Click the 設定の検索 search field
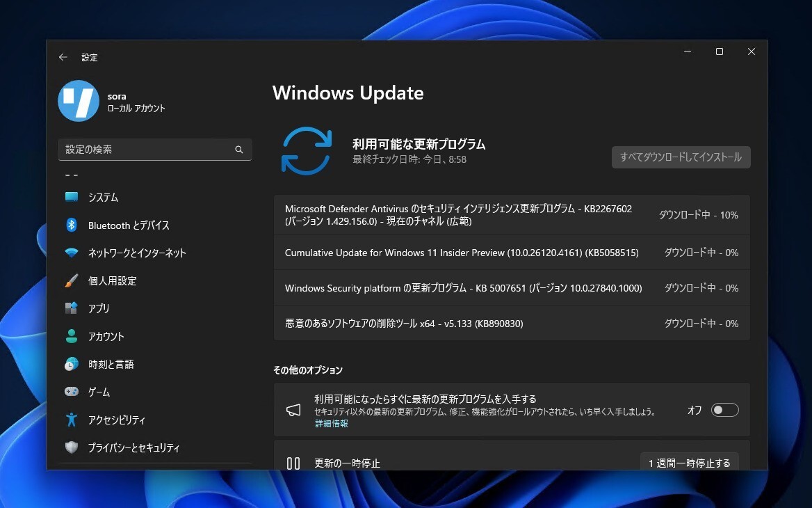The image size is (812, 508). pyautogui.click(x=155, y=150)
